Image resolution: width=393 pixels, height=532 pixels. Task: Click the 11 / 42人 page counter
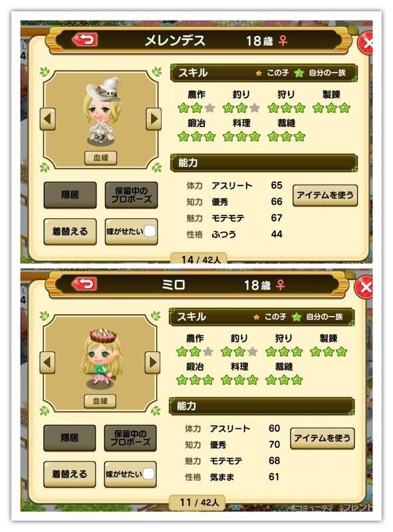198,502
